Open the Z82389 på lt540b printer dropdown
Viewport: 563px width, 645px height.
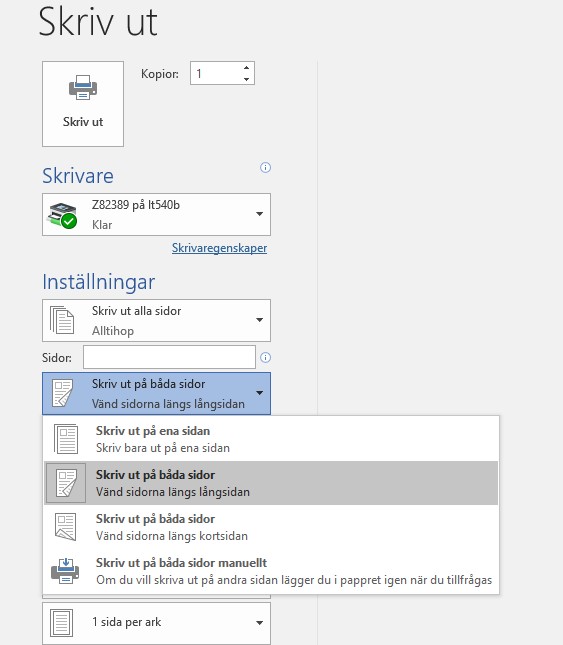coord(156,215)
